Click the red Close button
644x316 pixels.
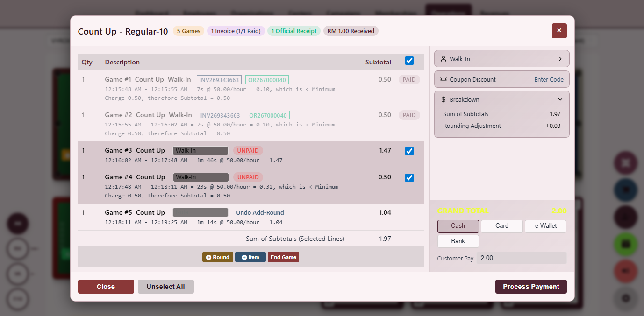106,287
